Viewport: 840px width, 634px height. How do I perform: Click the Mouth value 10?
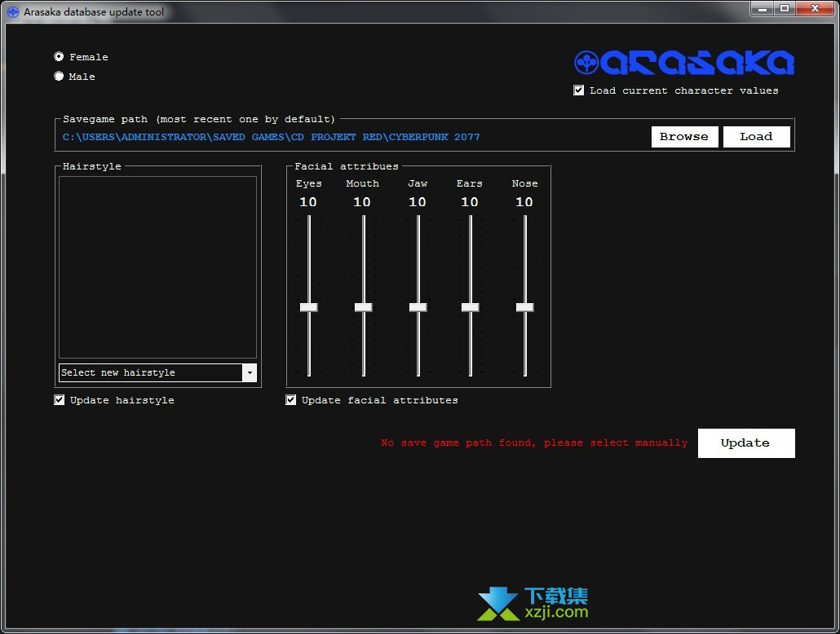(x=362, y=202)
